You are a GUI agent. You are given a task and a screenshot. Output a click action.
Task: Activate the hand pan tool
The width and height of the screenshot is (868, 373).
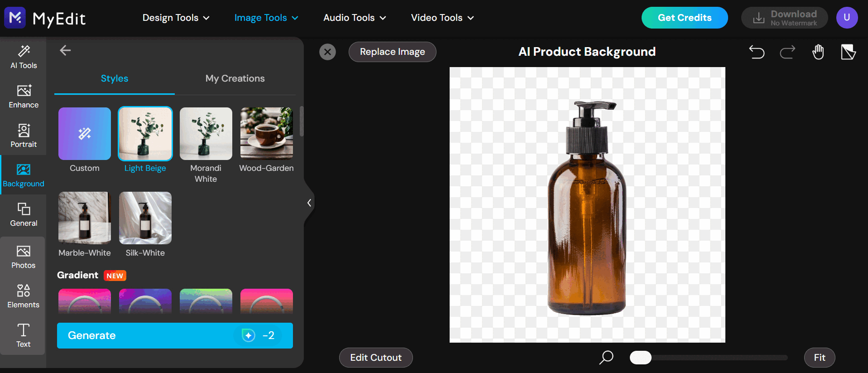[818, 52]
